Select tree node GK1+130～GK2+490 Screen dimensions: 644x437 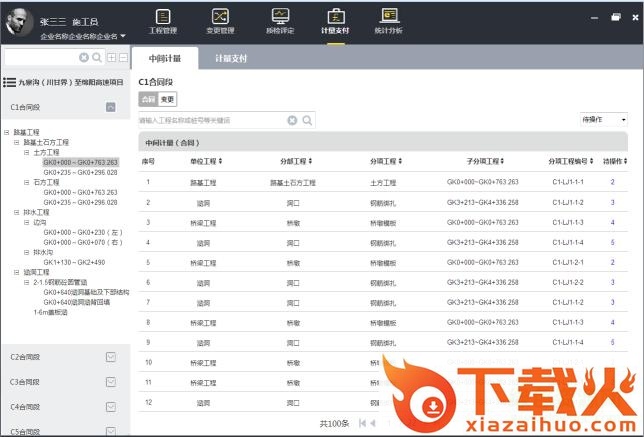tap(74, 261)
